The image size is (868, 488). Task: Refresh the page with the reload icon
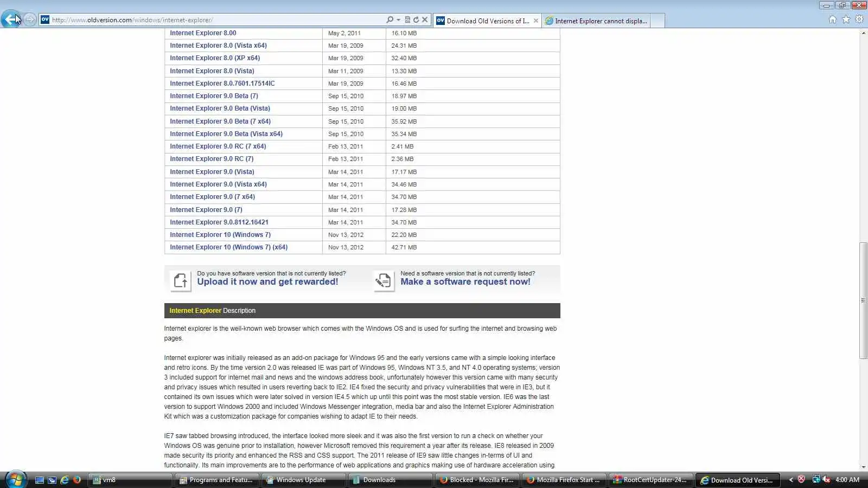[416, 20]
